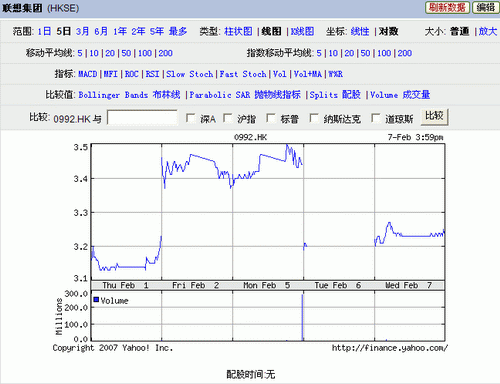Enlarge the chart with 放大
The image size is (500, 384).
pos(488,32)
